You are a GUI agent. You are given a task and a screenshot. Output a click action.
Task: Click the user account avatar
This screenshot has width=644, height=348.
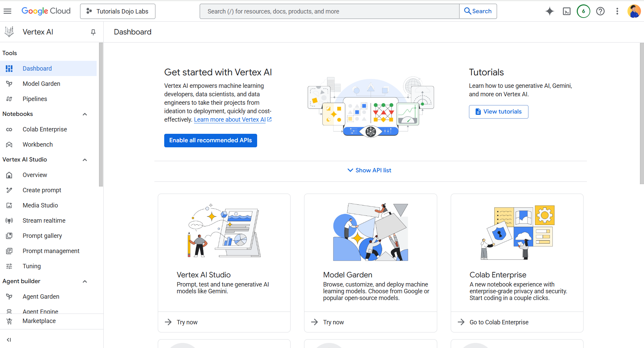tap(634, 11)
